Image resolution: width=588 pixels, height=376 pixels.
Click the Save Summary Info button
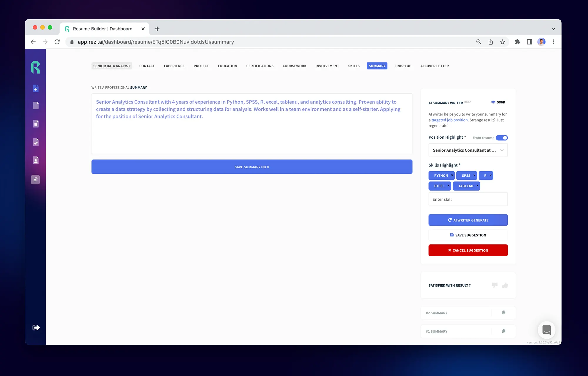tap(252, 167)
